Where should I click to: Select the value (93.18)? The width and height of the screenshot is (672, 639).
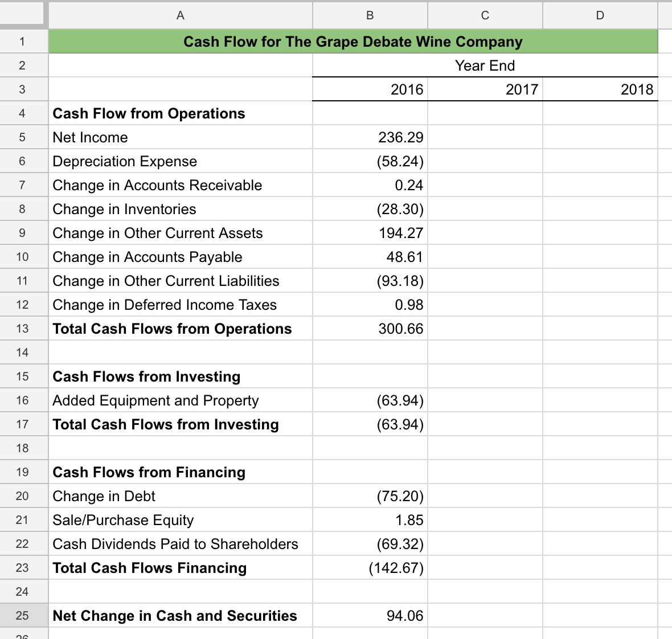pos(370,281)
